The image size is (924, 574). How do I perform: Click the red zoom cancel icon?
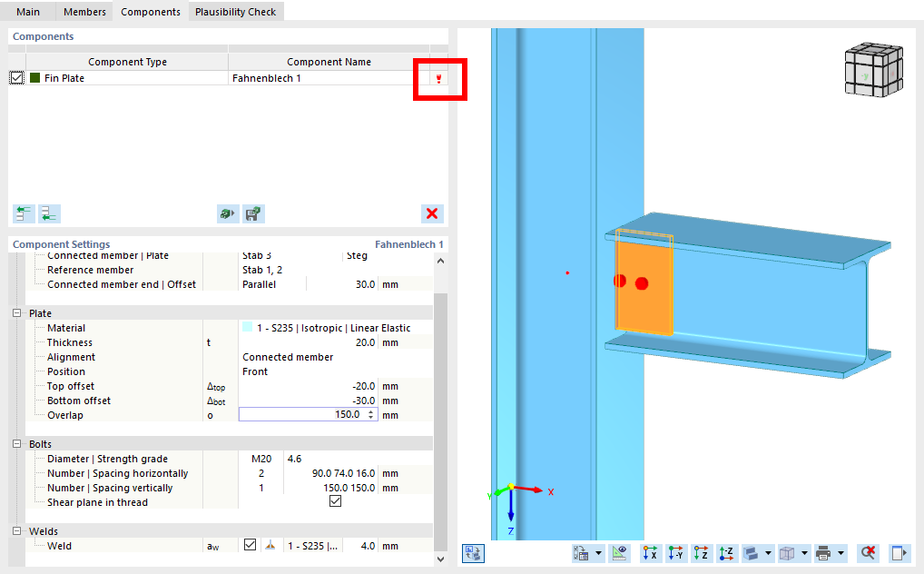pyautogui.click(x=870, y=553)
